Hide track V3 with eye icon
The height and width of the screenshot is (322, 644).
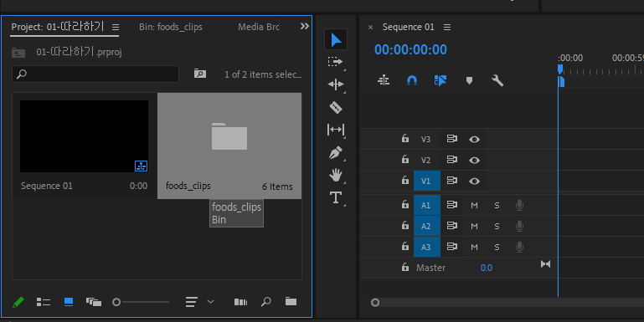pyautogui.click(x=474, y=139)
